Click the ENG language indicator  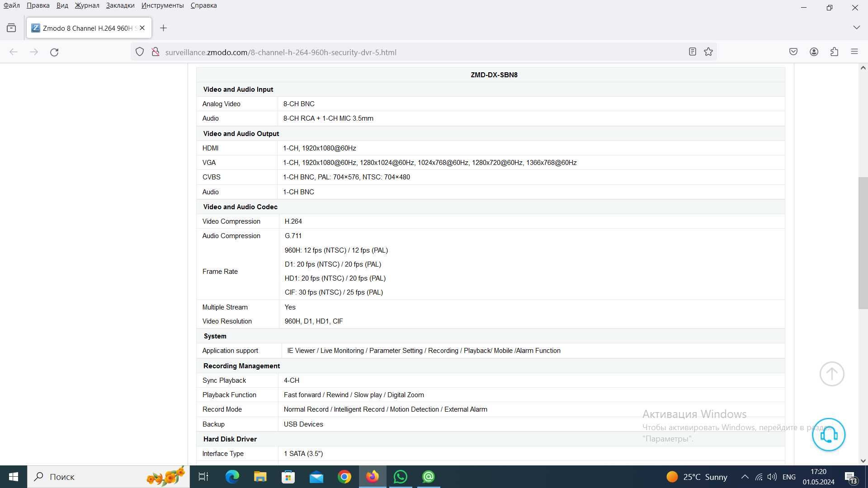pos(789,477)
